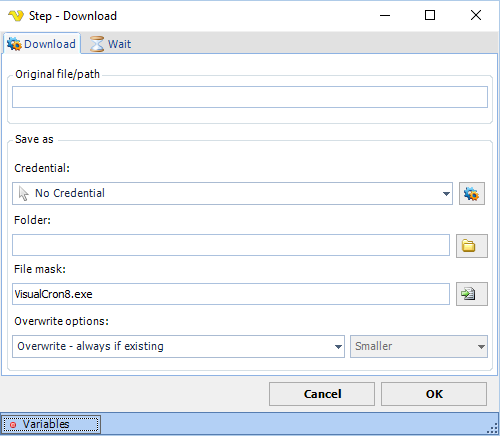This screenshot has width=500, height=436.
Task: Click the cursor icon beside No Credential
Action: (23, 193)
